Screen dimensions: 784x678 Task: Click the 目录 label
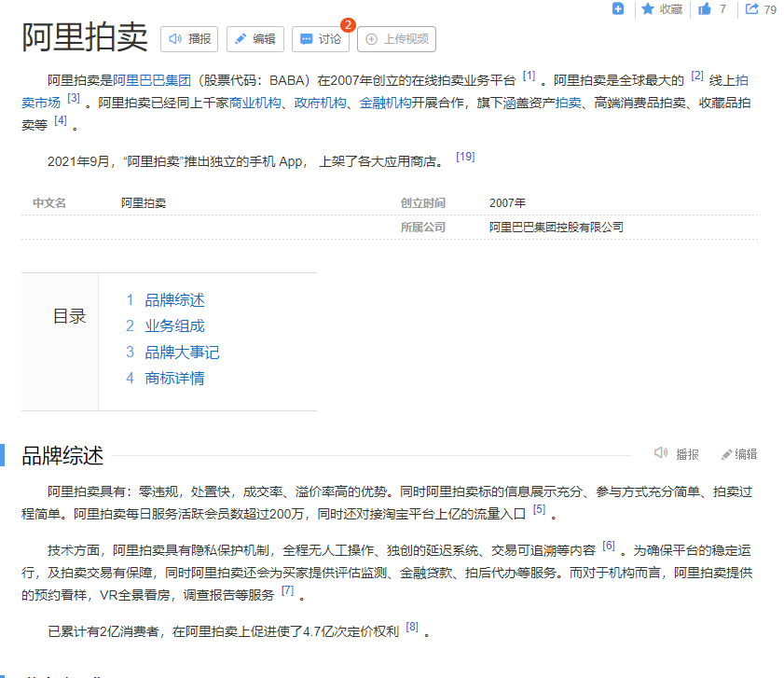point(70,316)
